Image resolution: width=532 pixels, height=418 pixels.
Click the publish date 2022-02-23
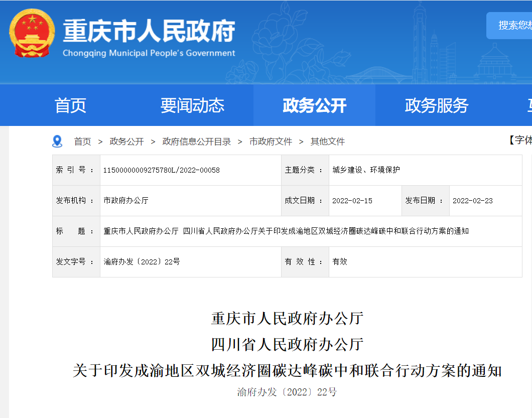472,201
